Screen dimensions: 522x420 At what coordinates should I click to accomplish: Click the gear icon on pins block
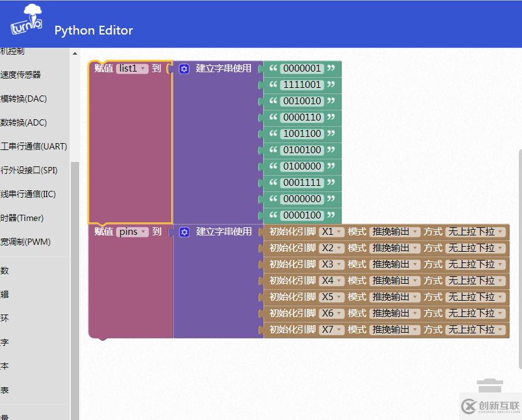click(184, 232)
